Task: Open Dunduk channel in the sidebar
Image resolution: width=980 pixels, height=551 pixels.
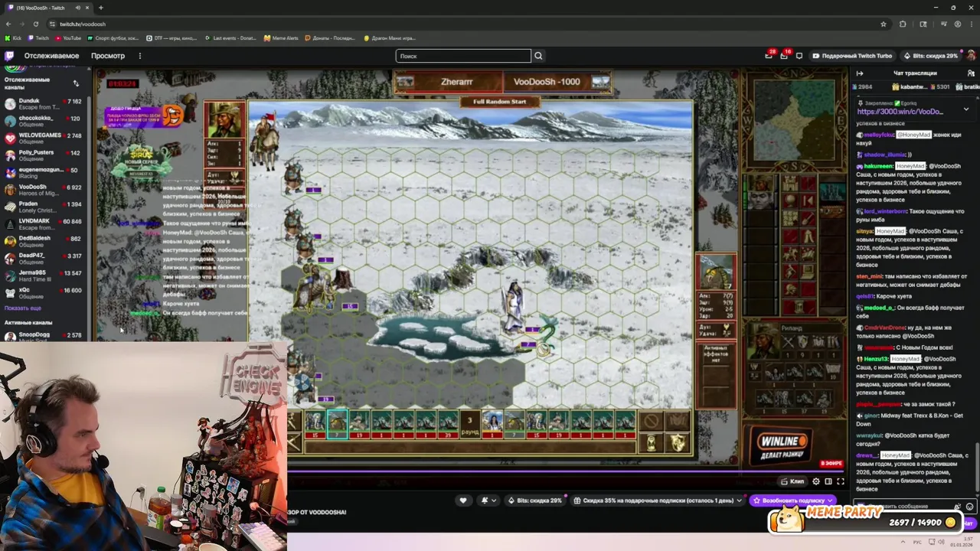Action: (44, 104)
